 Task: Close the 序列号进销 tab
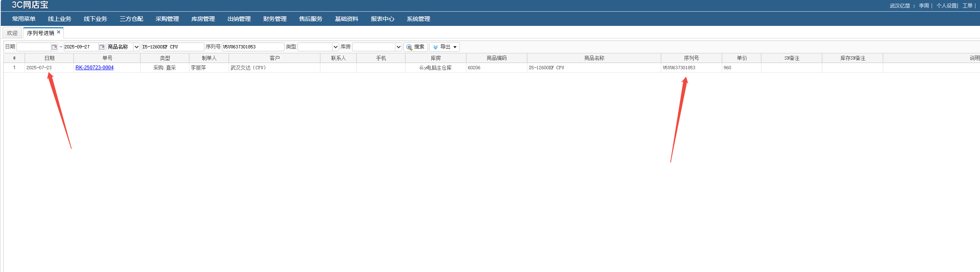pyautogui.click(x=59, y=32)
